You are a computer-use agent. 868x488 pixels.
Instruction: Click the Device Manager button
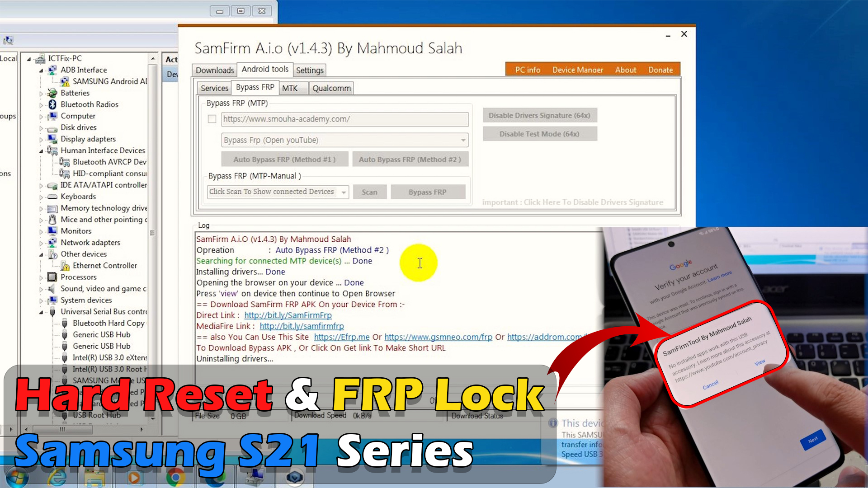click(x=576, y=69)
